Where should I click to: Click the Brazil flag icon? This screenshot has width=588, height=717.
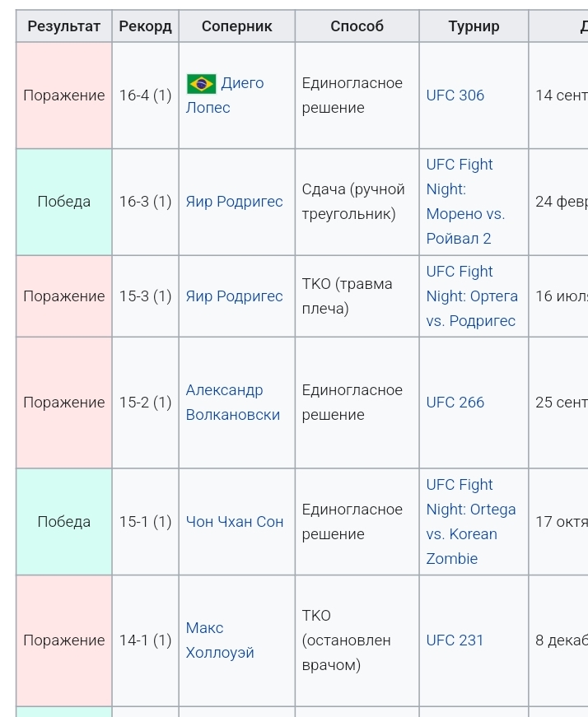pos(201,84)
